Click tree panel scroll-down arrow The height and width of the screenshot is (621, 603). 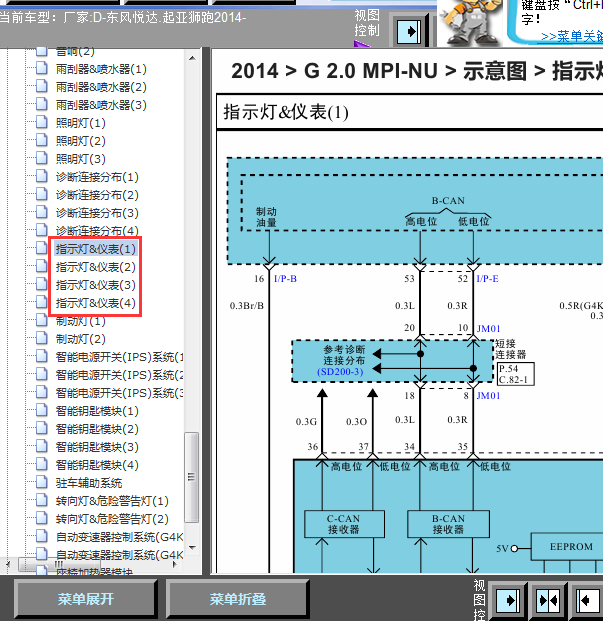[x=192, y=548]
